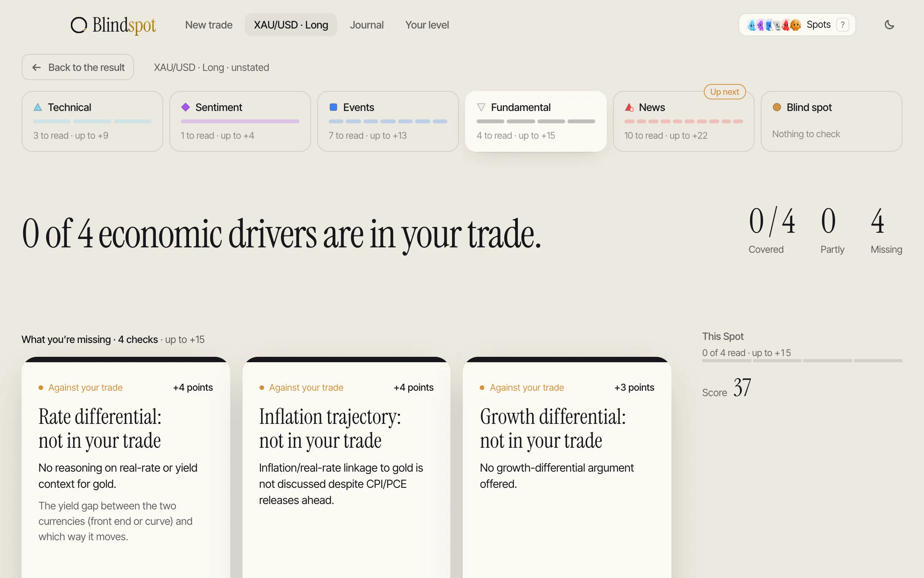This screenshot has height=578, width=924.
Task: Click the Spots mascot avatars cluster
Action: (774, 25)
